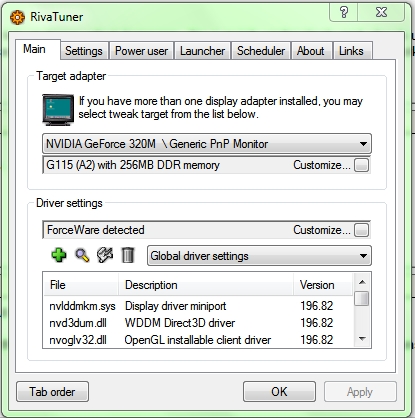Confirm with the OK button
Screen dimensions: 415x418
click(279, 392)
